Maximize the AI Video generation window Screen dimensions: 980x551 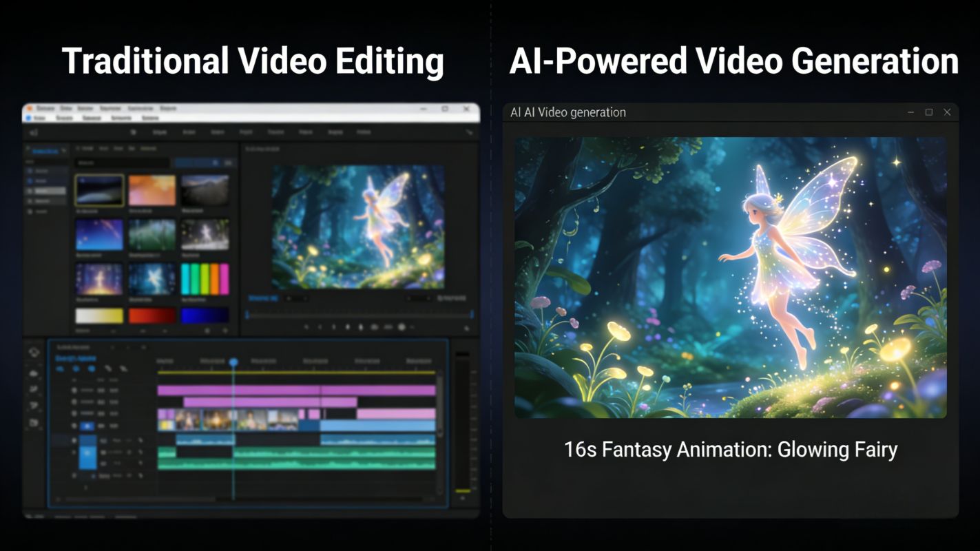[x=928, y=112]
